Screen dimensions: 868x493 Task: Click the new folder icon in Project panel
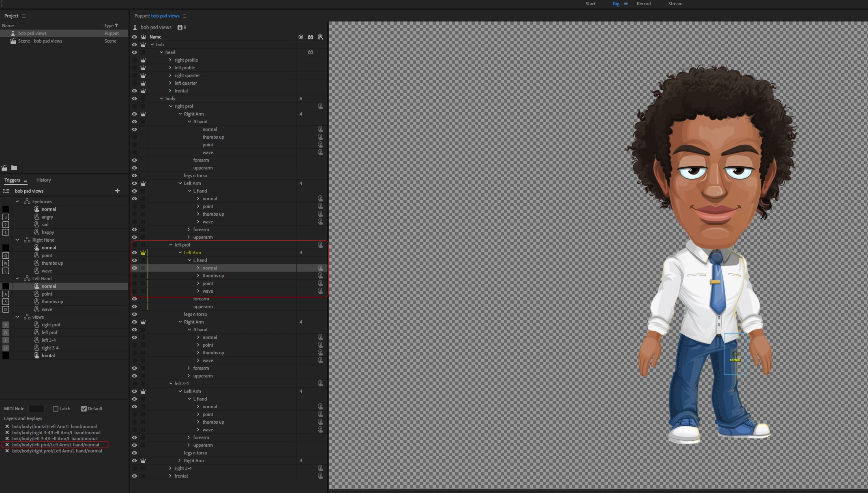14,167
